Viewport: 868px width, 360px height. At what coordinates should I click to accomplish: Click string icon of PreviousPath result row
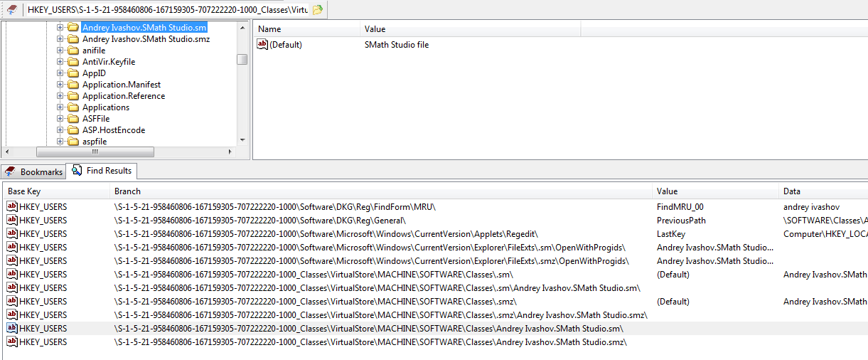pyautogui.click(x=11, y=221)
